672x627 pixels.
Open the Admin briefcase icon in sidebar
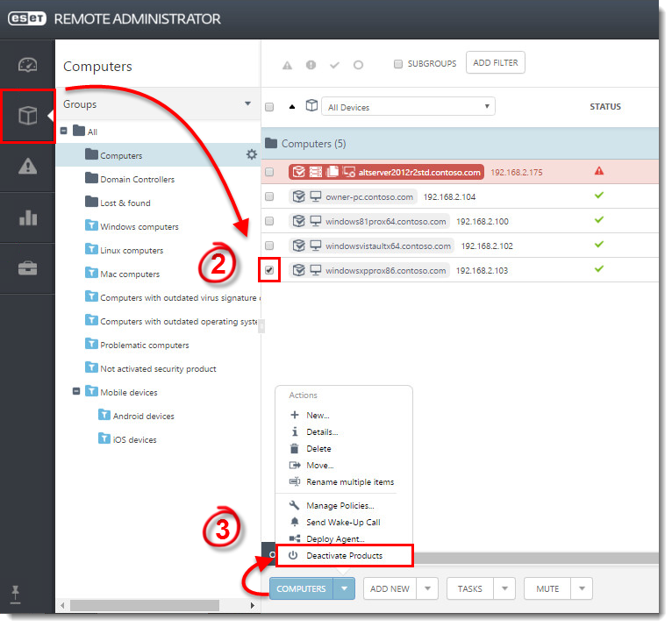[x=27, y=268]
